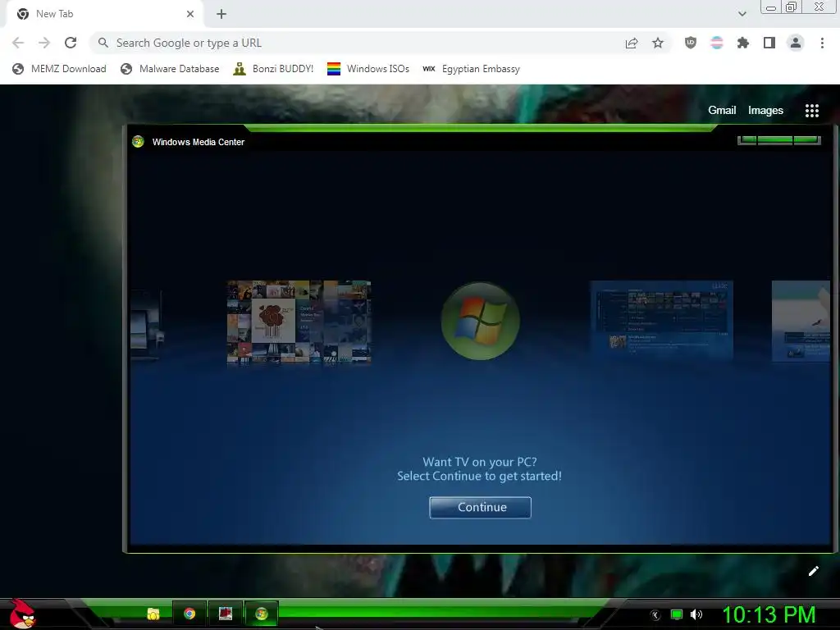
Task: Click the customize page pencil icon
Action: point(813,571)
